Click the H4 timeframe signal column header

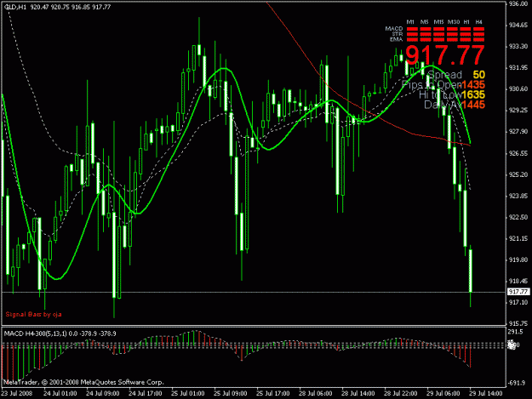click(478, 22)
